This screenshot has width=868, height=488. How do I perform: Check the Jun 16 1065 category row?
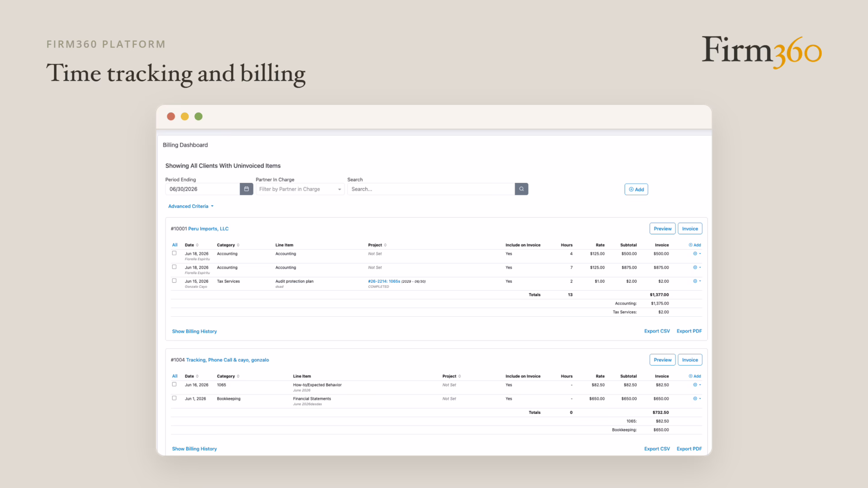coord(174,385)
